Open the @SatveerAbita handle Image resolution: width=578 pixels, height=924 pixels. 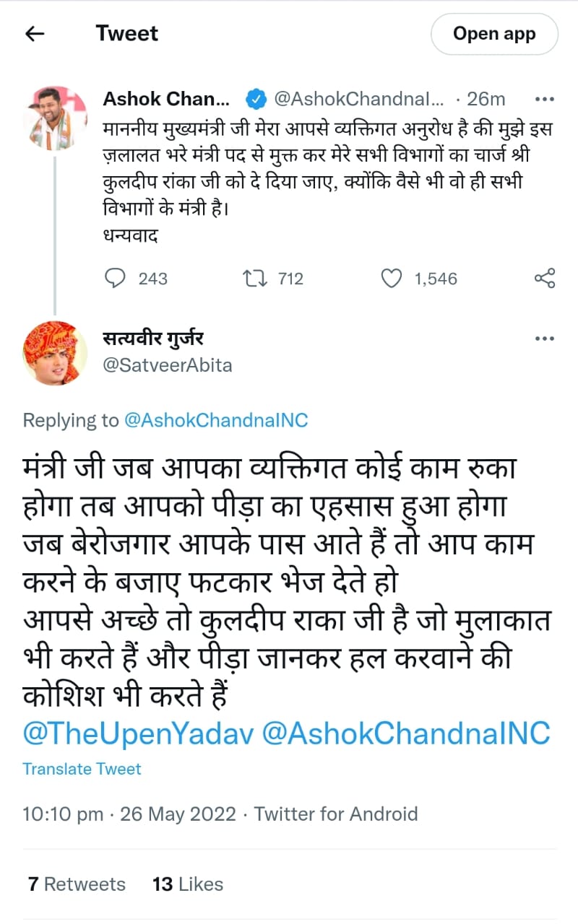point(168,365)
